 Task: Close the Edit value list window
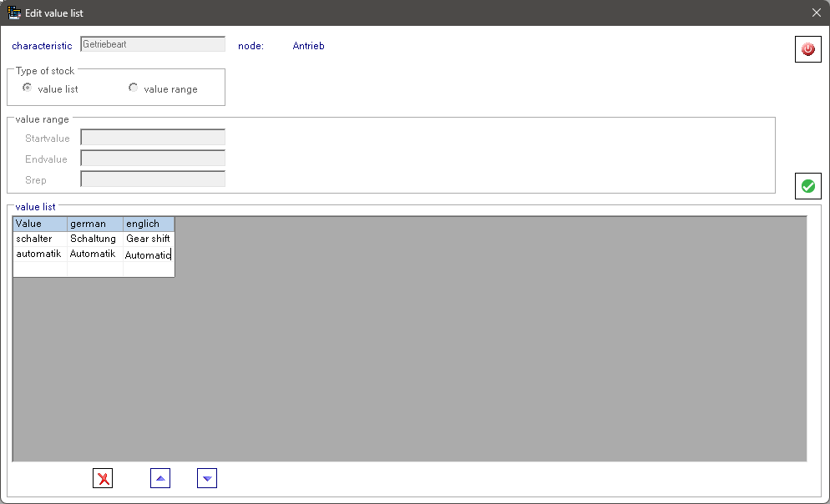pyautogui.click(x=816, y=13)
